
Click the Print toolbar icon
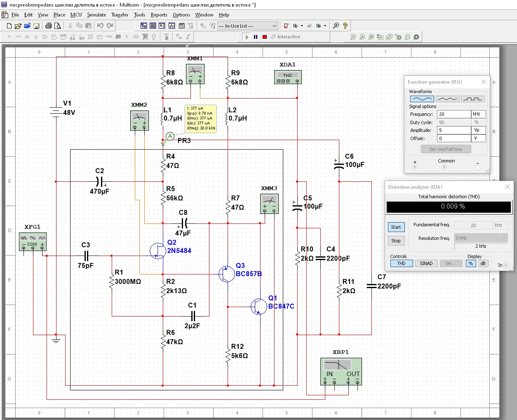tap(48, 26)
